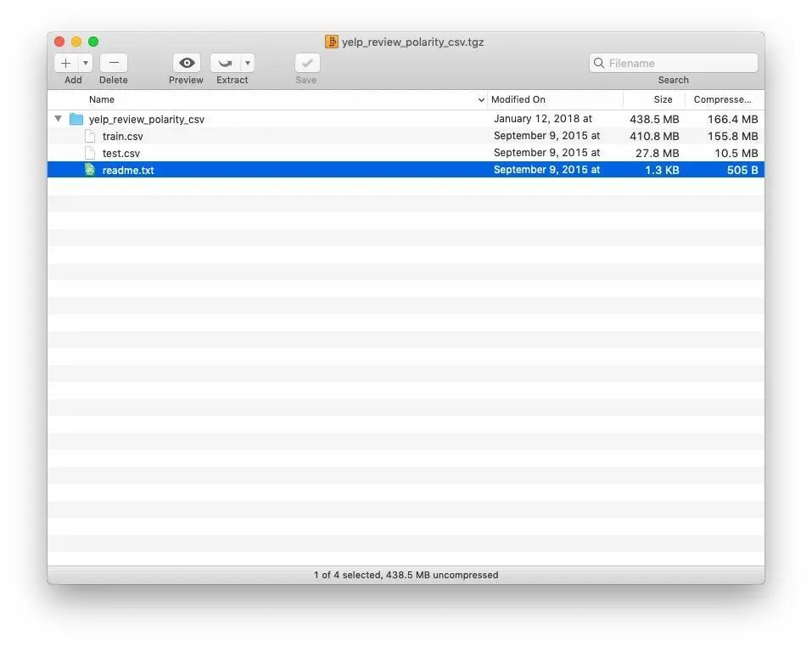Click the 438.5 MB folder size
812x647 pixels.
[654, 119]
